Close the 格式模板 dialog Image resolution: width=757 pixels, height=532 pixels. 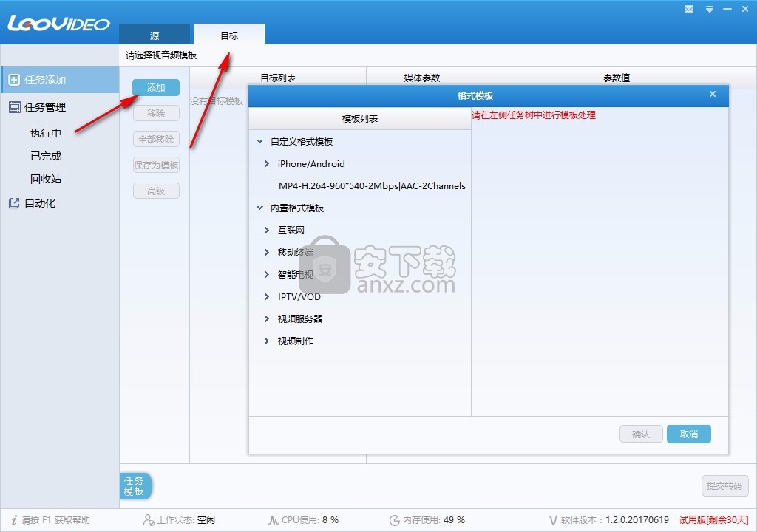click(713, 94)
